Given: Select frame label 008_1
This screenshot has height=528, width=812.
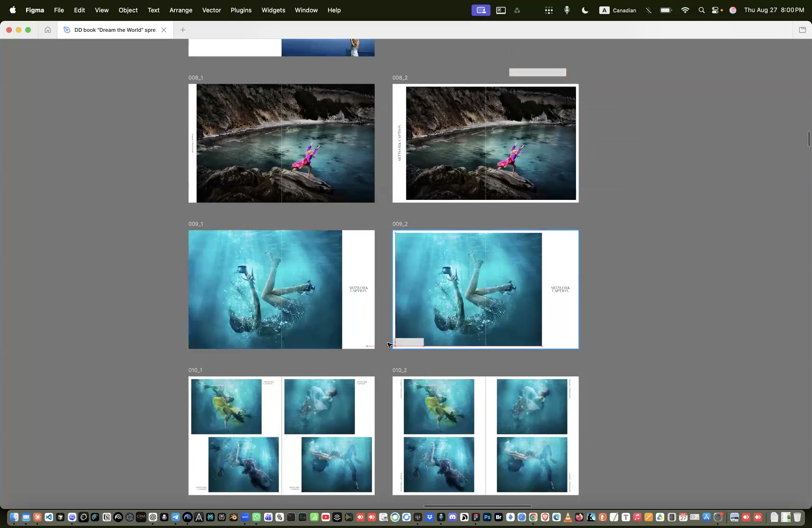Looking at the screenshot, I should click(x=196, y=77).
